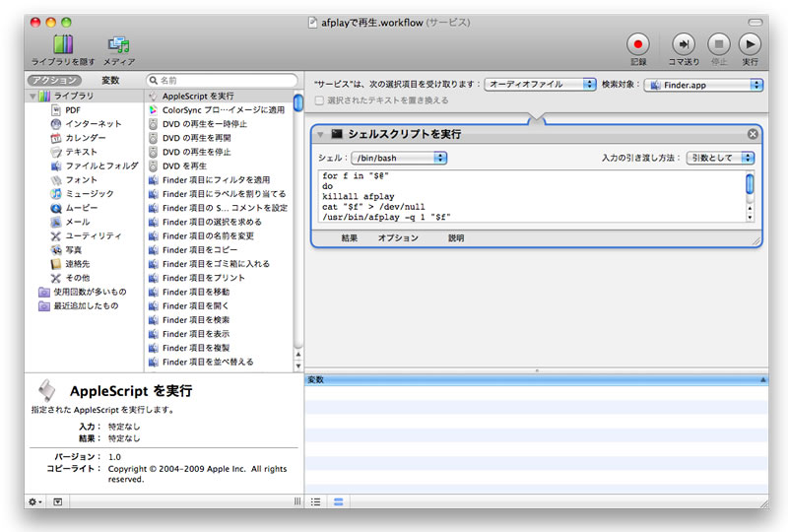
Task: Choose the AppleScript を実行 action
Action: click(198, 96)
